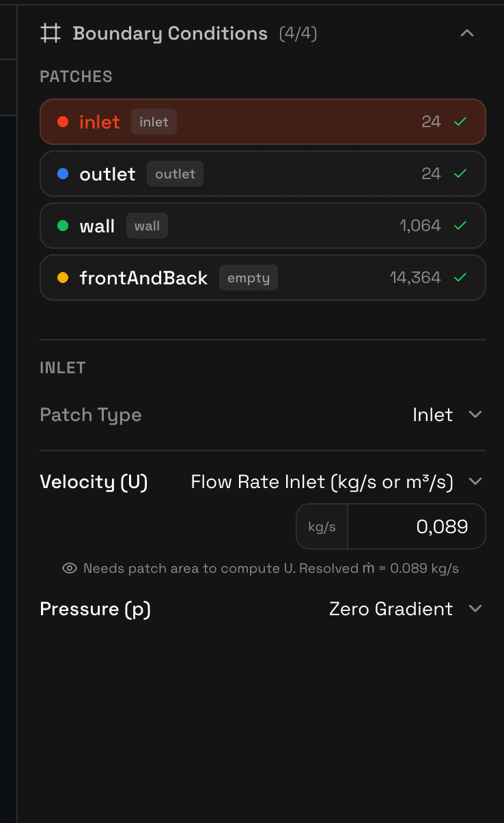
Task: Click the grid icon beside Boundary Conditions
Action: click(x=51, y=33)
